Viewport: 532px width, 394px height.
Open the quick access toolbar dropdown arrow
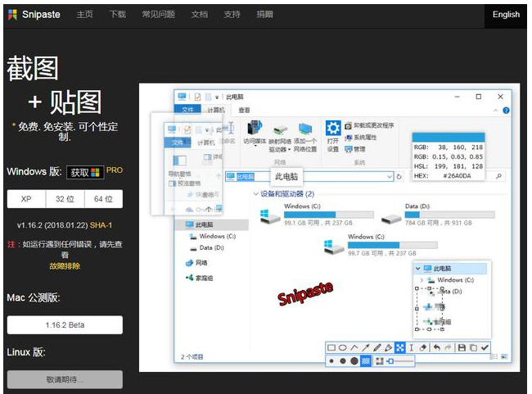tap(217, 97)
